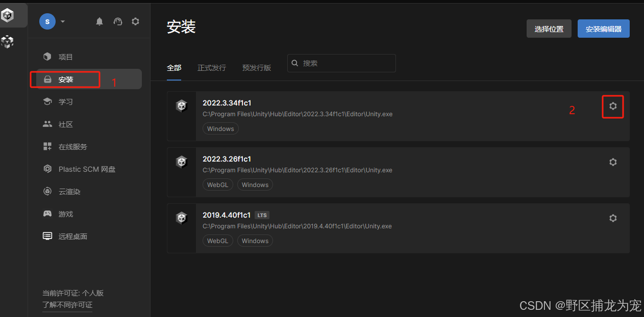Click the magnifier icon in search box
This screenshot has width=644, height=317.
point(295,63)
